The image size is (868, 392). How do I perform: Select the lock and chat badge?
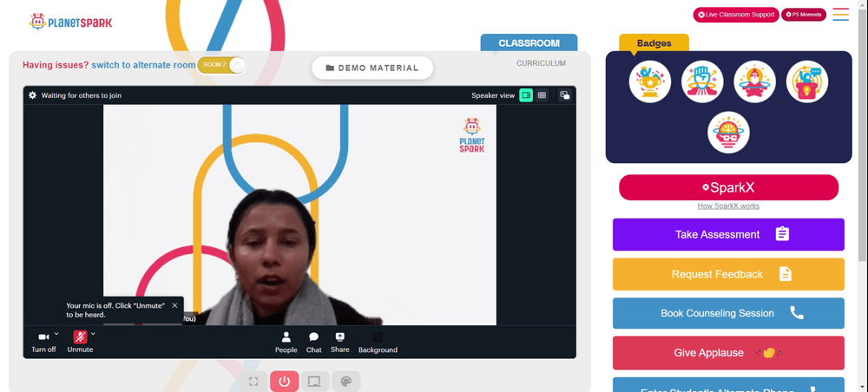click(x=807, y=82)
